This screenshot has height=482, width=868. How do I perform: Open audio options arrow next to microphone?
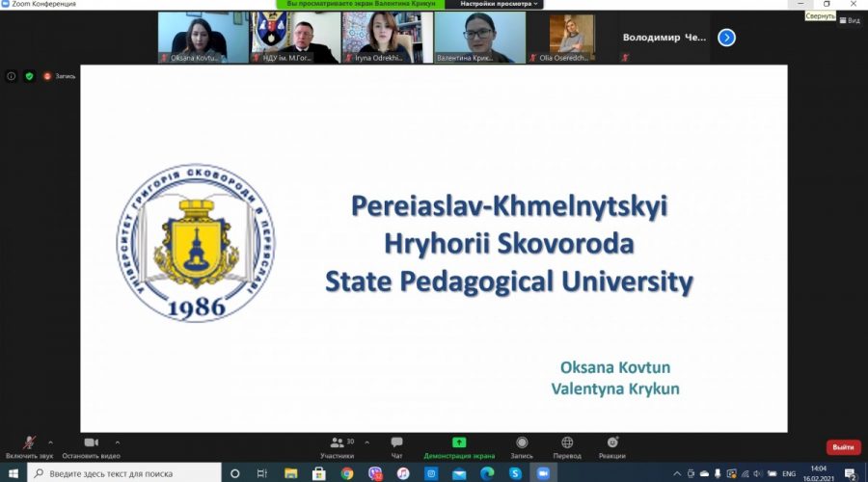[50, 442]
